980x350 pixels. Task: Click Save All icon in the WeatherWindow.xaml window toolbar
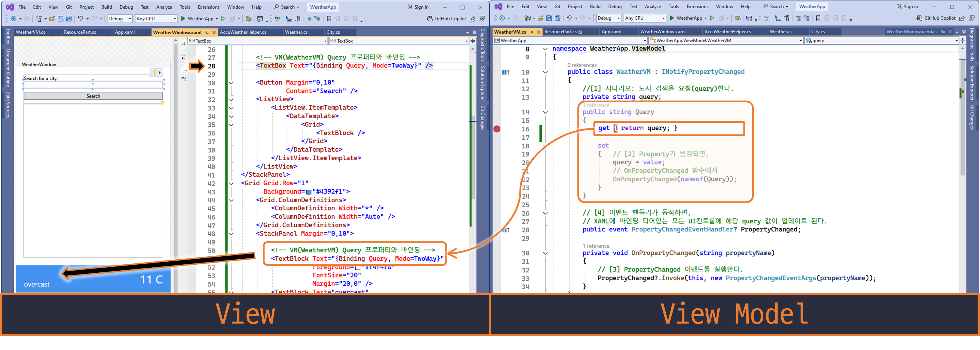[x=69, y=19]
